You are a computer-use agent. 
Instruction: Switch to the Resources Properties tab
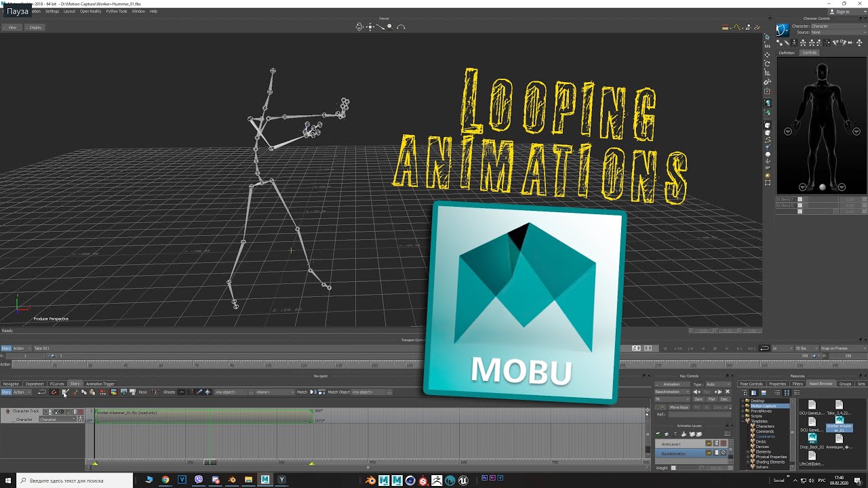(x=778, y=384)
